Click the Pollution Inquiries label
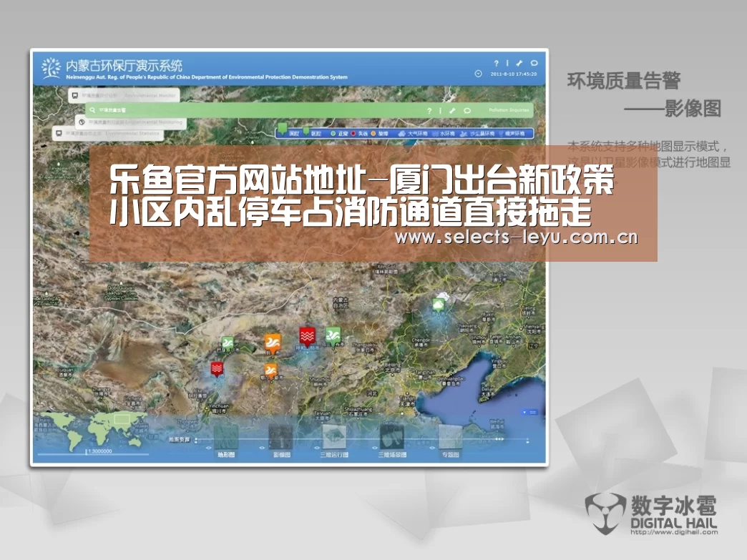This screenshot has width=747, height=560. pyautogui.click(x=509, y=110)
